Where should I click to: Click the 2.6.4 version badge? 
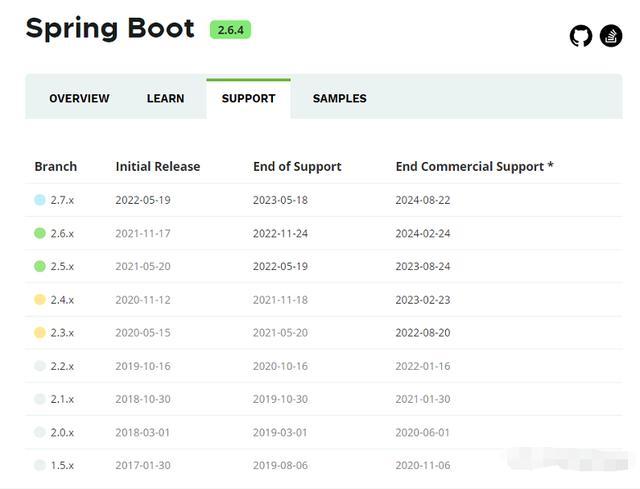tap(230, 30)
